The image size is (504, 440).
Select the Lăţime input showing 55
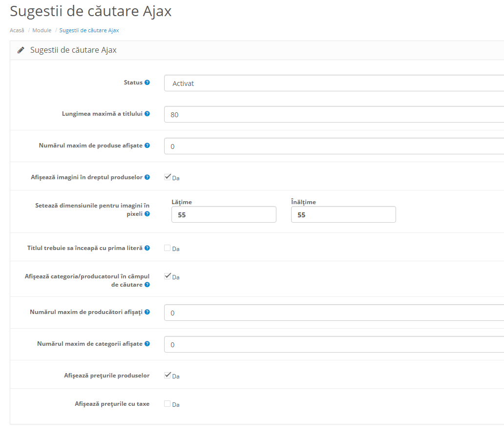[x=224, y=214]
